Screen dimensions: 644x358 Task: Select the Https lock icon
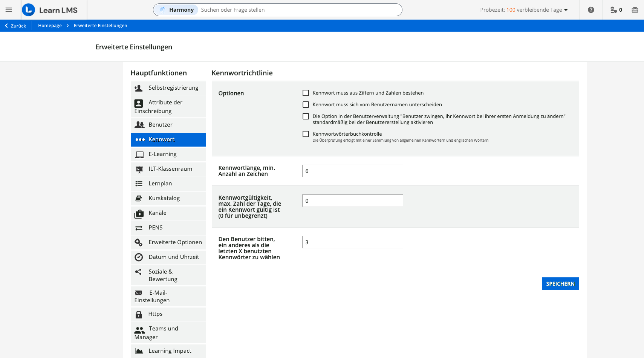pos(139,314)
